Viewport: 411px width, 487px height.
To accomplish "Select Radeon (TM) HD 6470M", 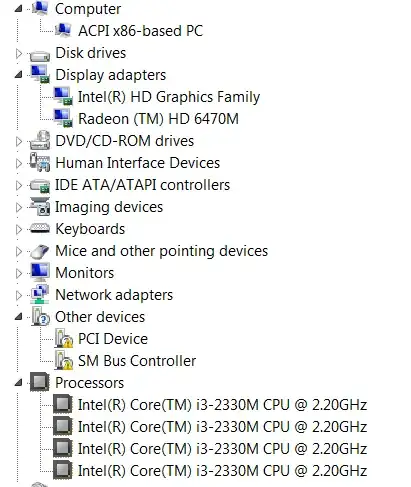I will tap(158, 119).
